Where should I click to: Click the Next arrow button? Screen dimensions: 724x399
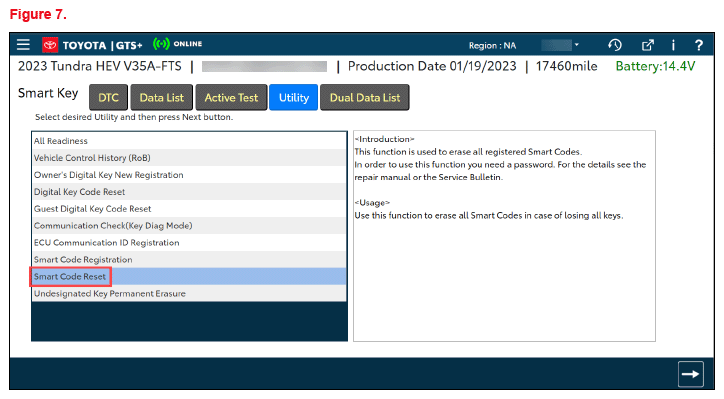(x=691, y=374)
